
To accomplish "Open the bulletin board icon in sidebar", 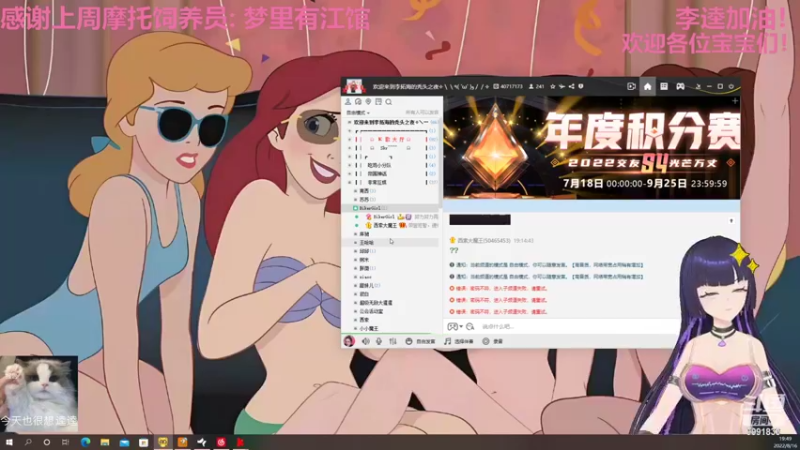I will click(379, 102).
